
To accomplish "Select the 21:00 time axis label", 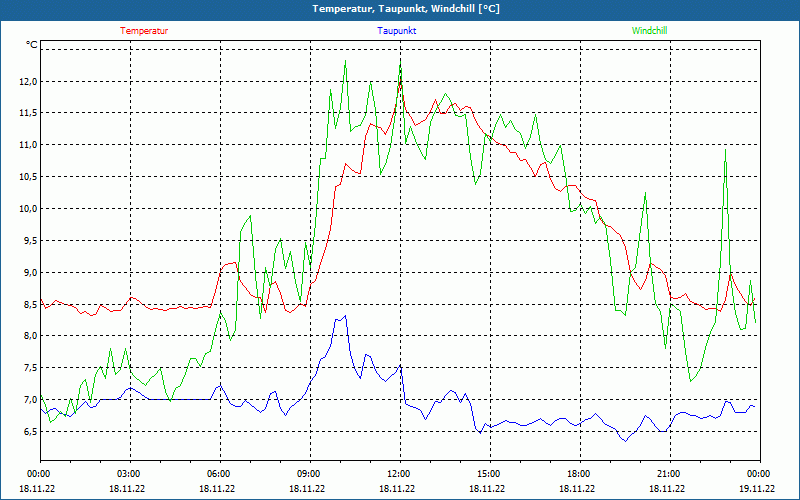I will pos(669,474).
